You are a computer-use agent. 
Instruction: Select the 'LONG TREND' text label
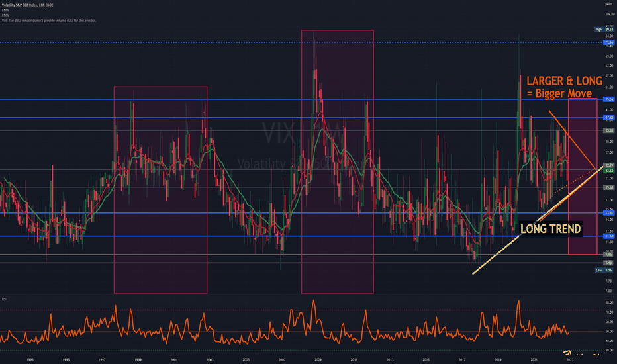click(x=551, y=229)
